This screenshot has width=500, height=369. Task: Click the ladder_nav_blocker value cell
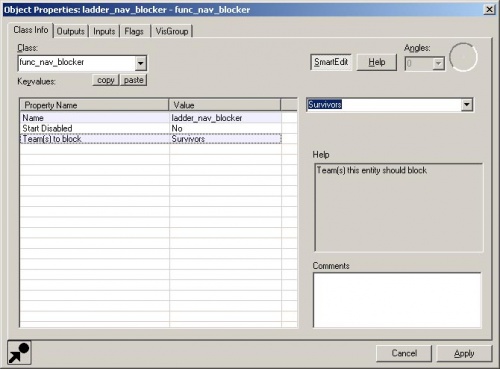coord(225,118)
